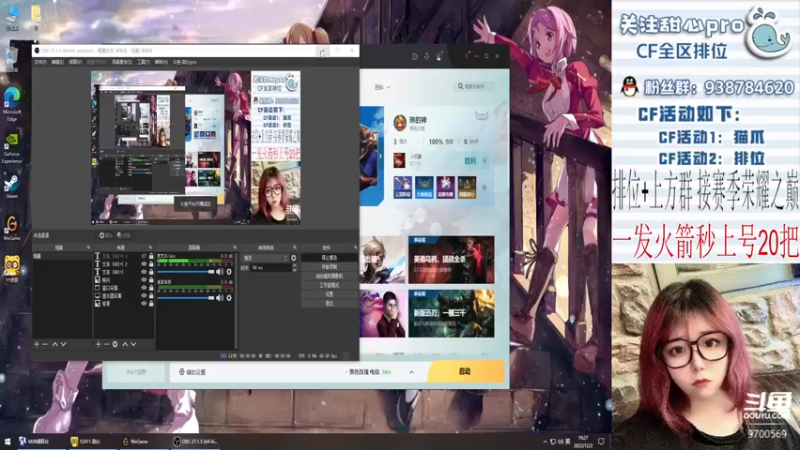Pop out the Audio Mixer dock
This screenshot has width=800, height=450.
point(235,247)
